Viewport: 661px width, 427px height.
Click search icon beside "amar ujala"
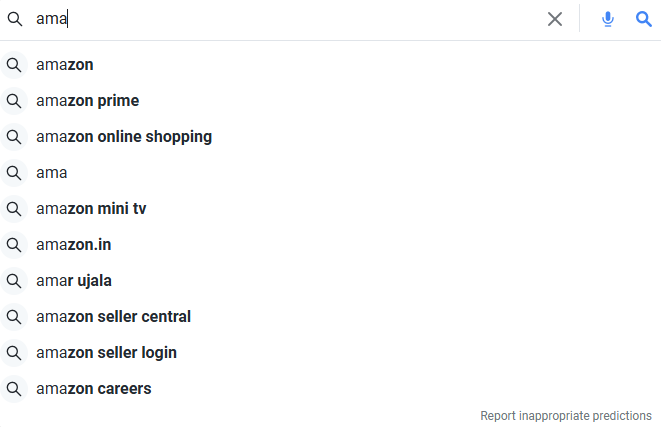pos(14,281)
